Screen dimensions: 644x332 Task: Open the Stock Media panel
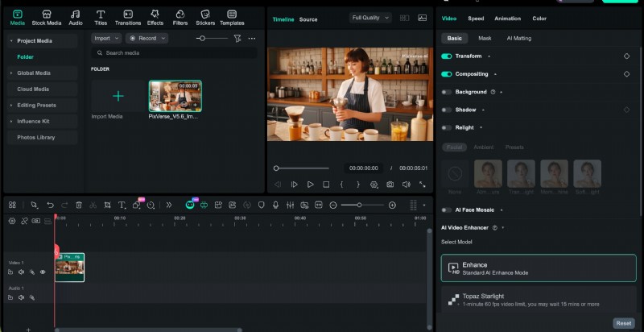(47, 18)
